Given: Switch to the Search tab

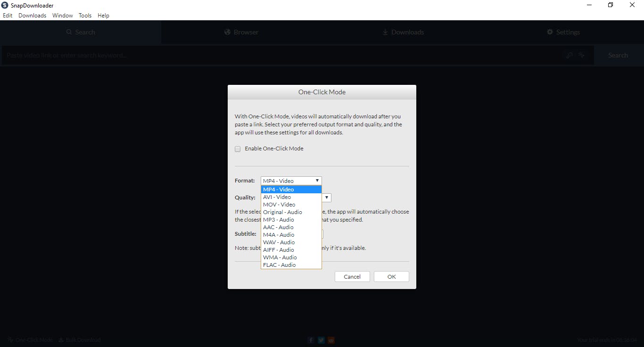Looking at the screenshot, I should click(x=81, y=32).
